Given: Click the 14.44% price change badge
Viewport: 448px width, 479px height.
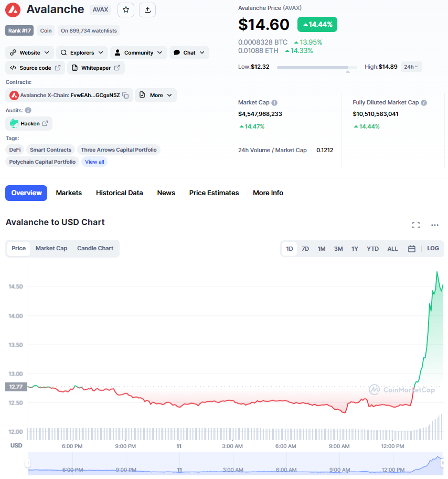Looking at the screenshot, I should tap(317, 25).
